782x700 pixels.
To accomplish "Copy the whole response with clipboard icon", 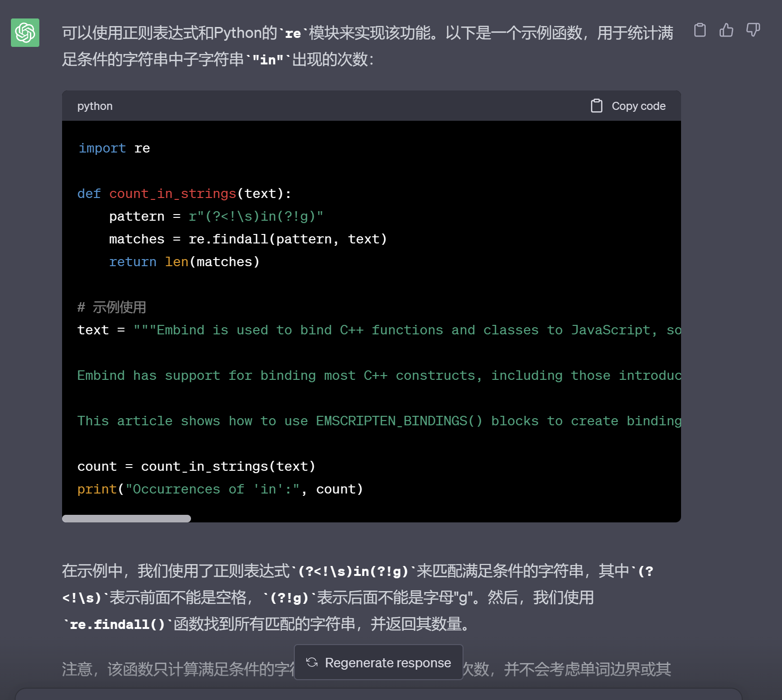I will [x=700, y=30].
